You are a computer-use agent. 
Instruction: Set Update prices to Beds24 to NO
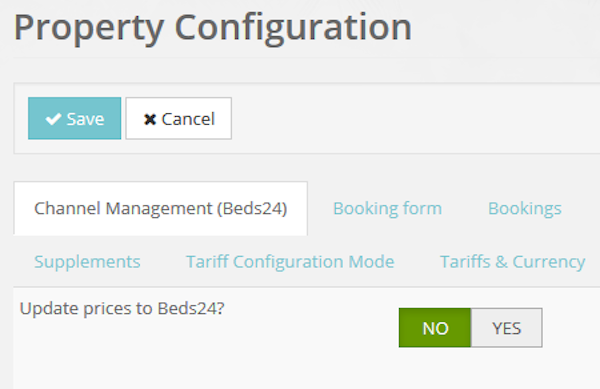pos(435,328)
